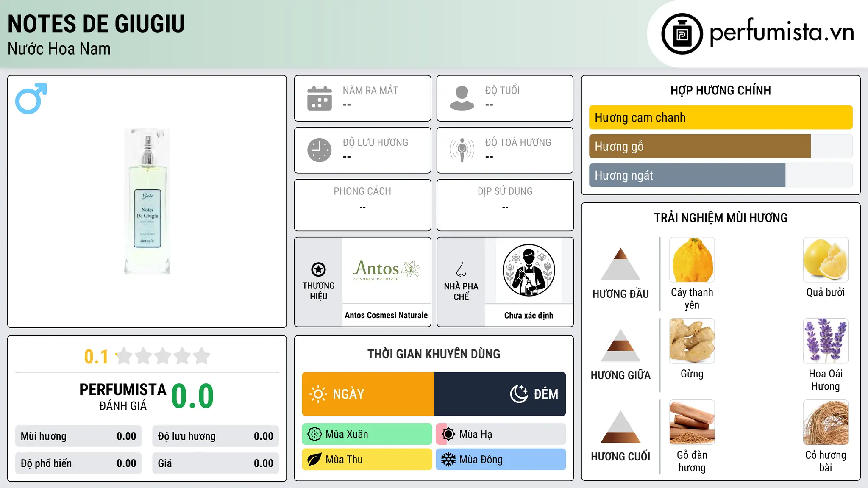Click the leaf icon next to Mùa Thu

click(x=314, y=460)
